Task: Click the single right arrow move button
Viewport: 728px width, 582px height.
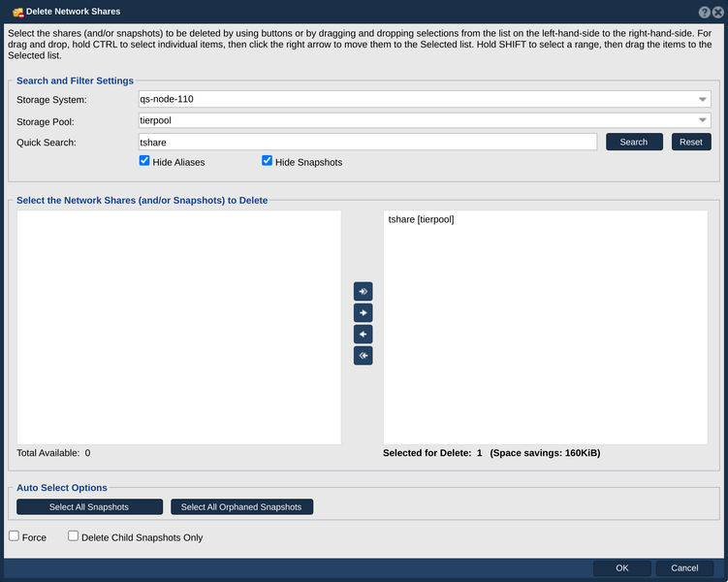Action: click(364, 312)
